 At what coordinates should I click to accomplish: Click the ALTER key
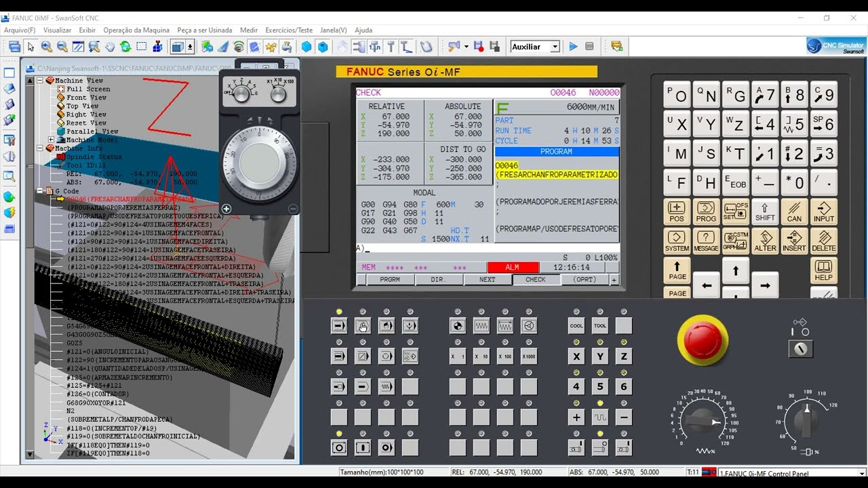(765, 241)
